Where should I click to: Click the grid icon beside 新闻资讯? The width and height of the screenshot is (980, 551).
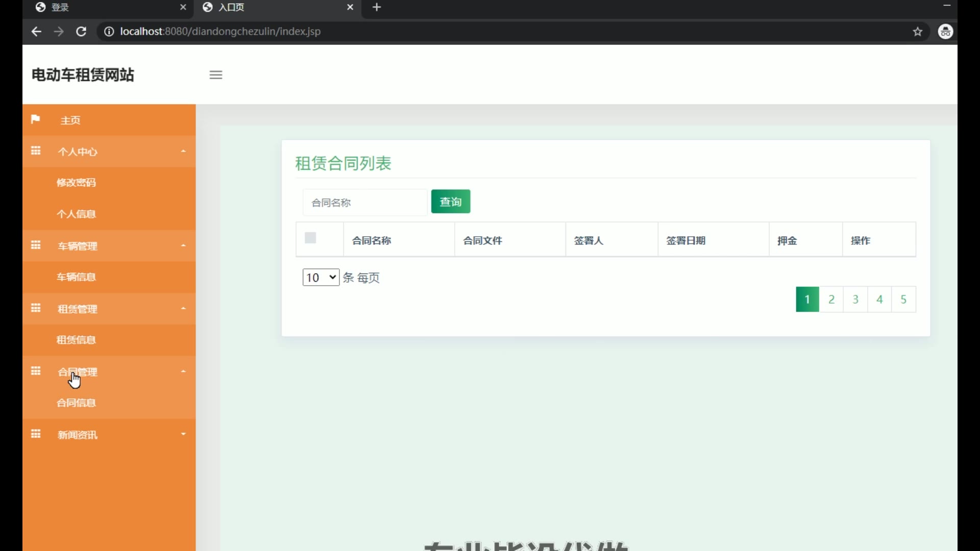click(x=36, y=434)
